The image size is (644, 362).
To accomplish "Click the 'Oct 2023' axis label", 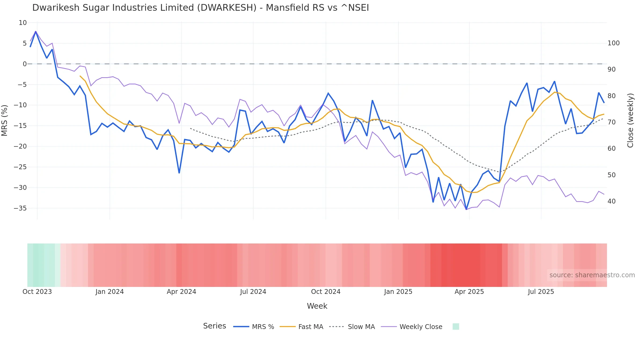I will (37, 292).
